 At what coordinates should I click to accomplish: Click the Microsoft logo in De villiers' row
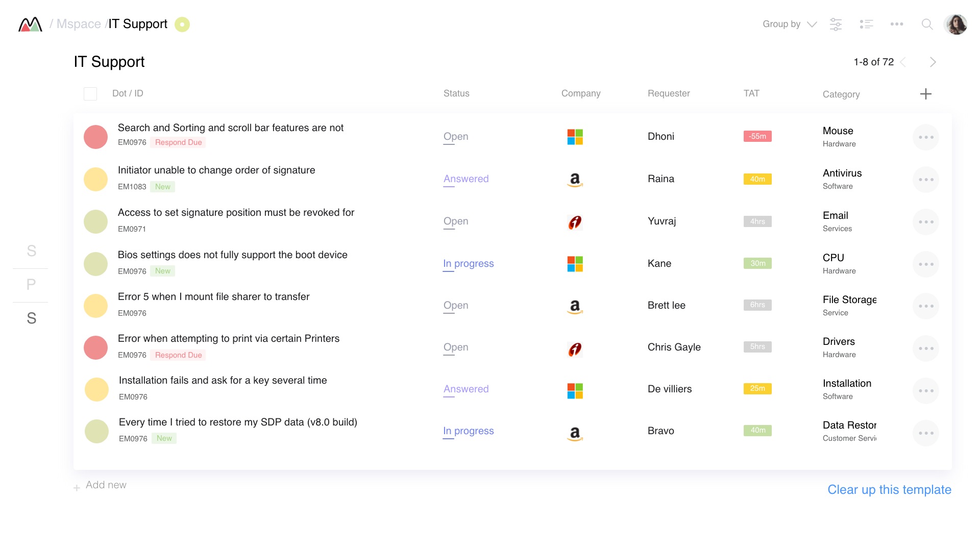[x=575, y=391]
